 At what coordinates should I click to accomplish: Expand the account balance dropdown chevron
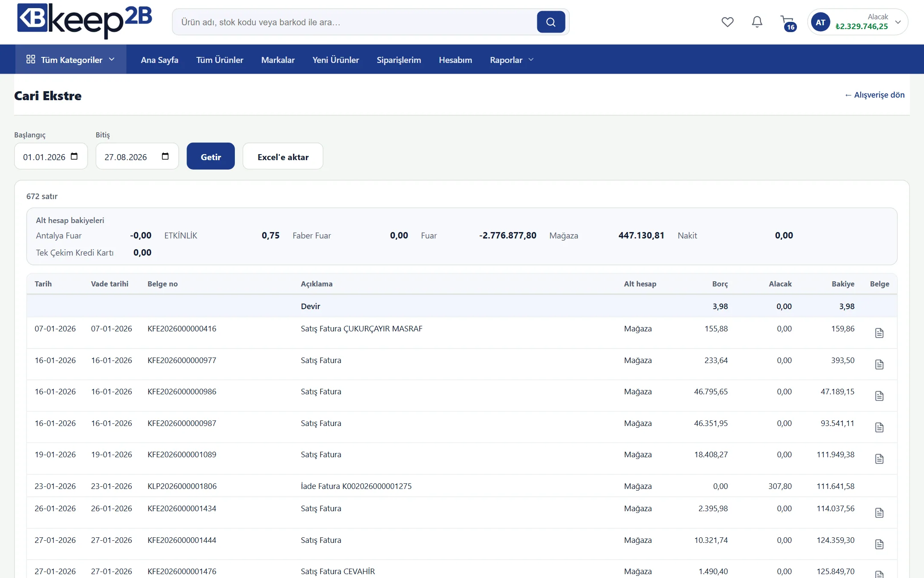point(898,22)
